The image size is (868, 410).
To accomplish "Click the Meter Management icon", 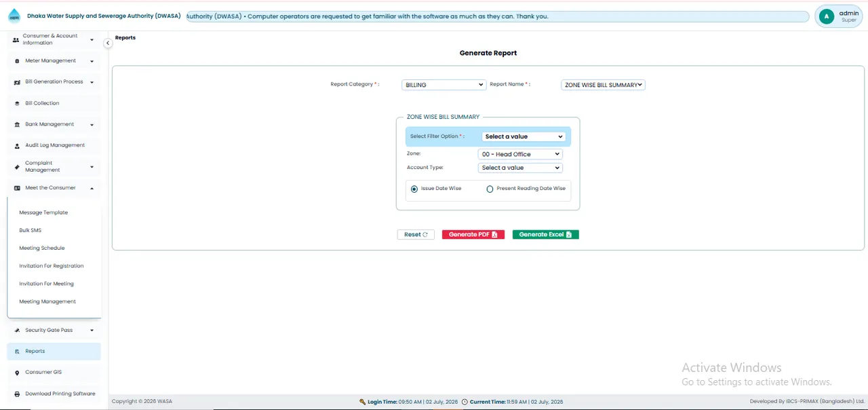I will [17, 61].
